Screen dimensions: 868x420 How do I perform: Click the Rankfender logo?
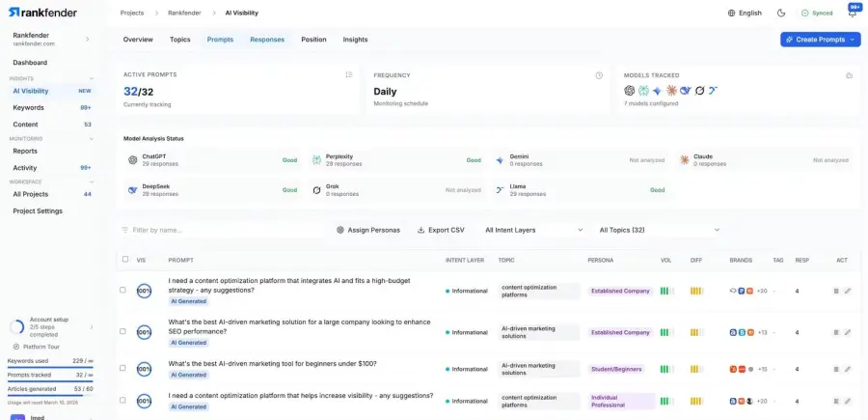(x=42, y=13)
